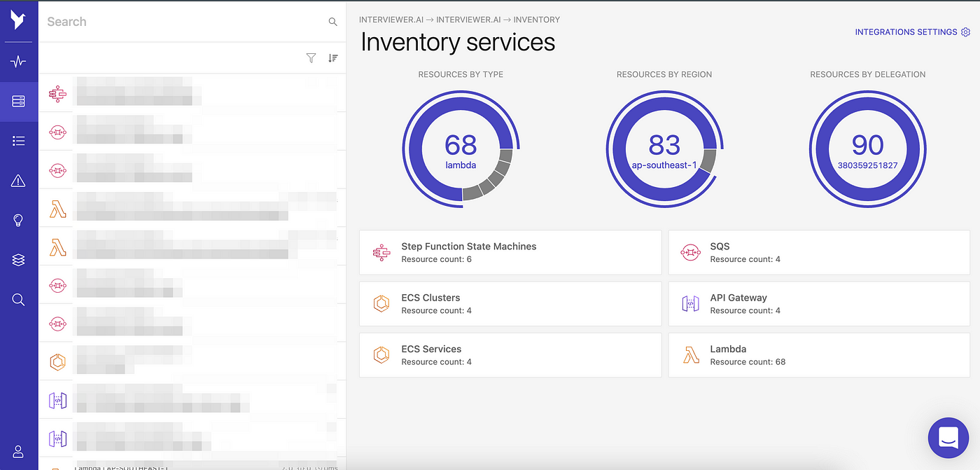Click 'Resource count: 6' text
This screenshot has width=980, height=470.
tap(436, 259)
